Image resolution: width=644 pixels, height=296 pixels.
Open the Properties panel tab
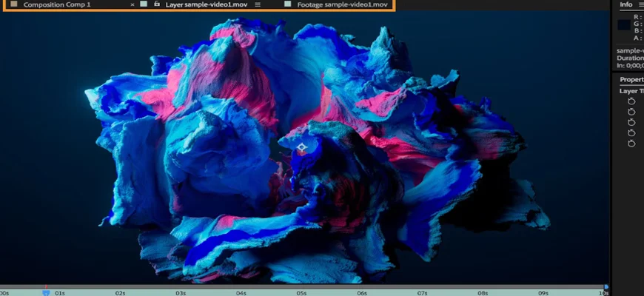pyautogui.click(x=631, y=79)
